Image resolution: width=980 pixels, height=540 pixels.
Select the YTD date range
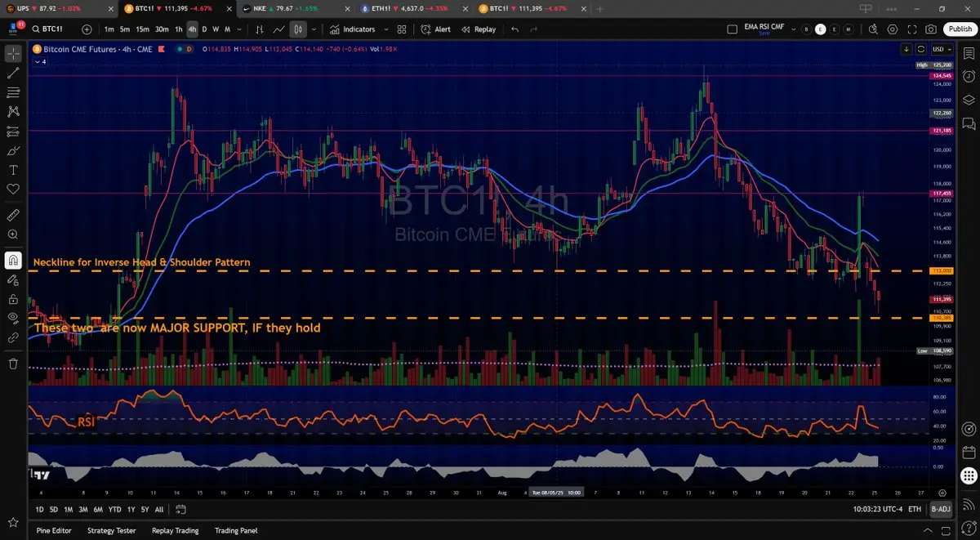point(114,509)
